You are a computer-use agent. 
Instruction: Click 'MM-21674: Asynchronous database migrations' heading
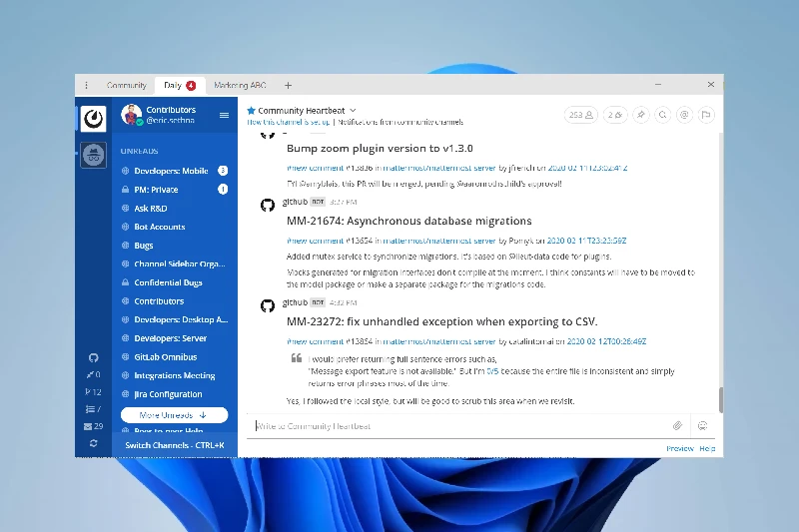pyautogui.click(x=409, y=221)
